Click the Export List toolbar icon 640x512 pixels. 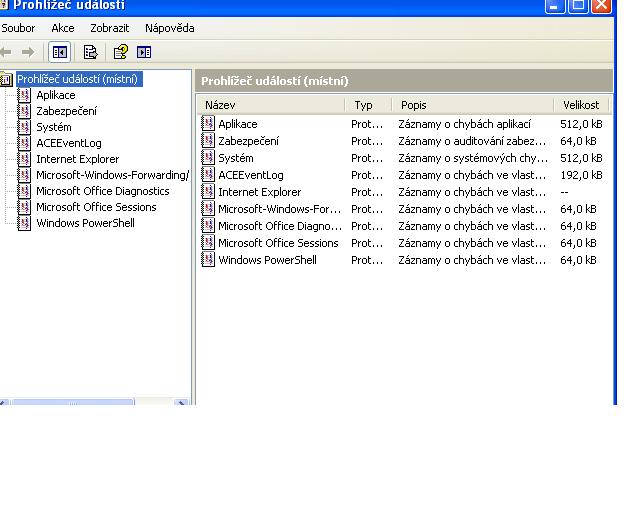coord(90,52)
